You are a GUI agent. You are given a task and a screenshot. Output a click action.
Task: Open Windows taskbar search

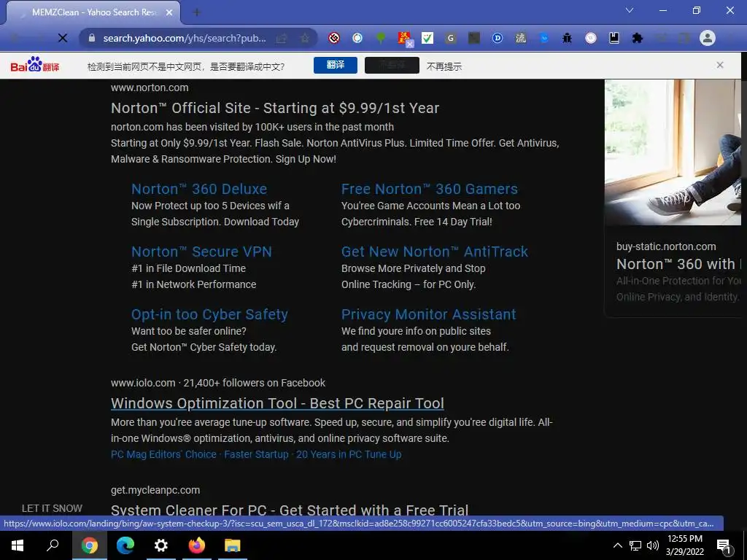(53, 545)
